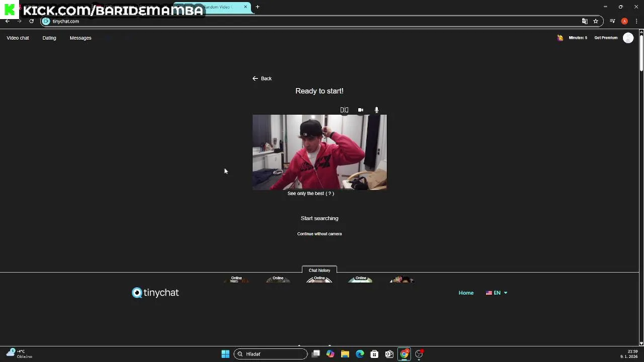Image resolution: width=644 pixels, height=362 pixels.
Task: Open the weather widget on the taskbar
Action: pyautogui.click(x=19, y=354)
